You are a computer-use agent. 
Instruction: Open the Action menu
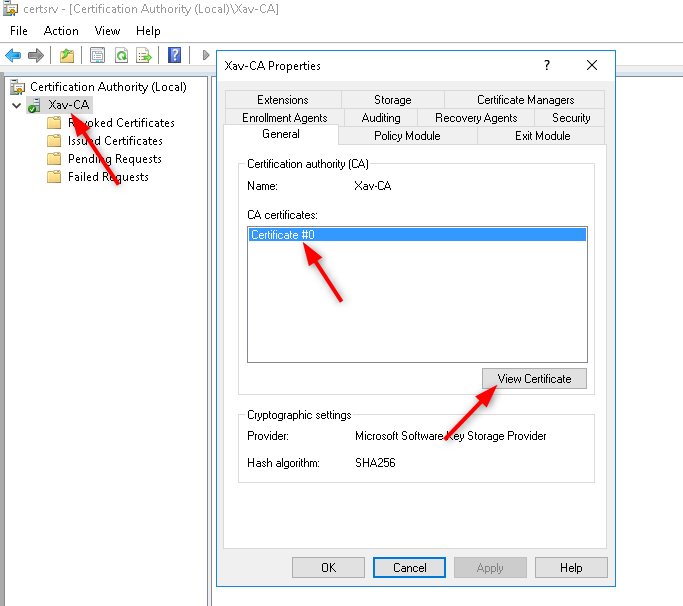(x=61, y=31)
